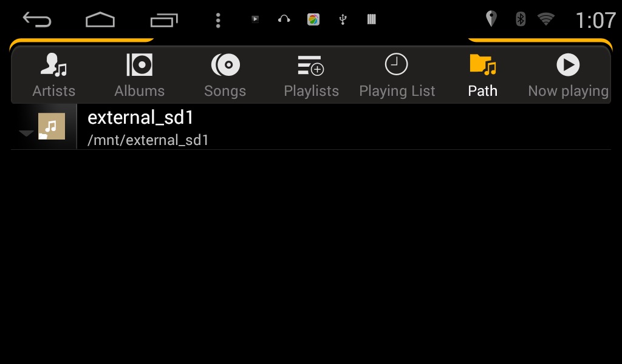Open the /mnt/external_sd1 path text
Screen dimensions: 622x364
(x=148, y=140)
